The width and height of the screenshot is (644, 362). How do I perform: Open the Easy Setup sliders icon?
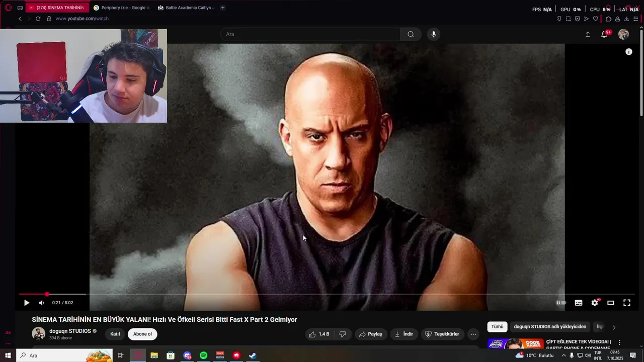[x=635, y=19]
